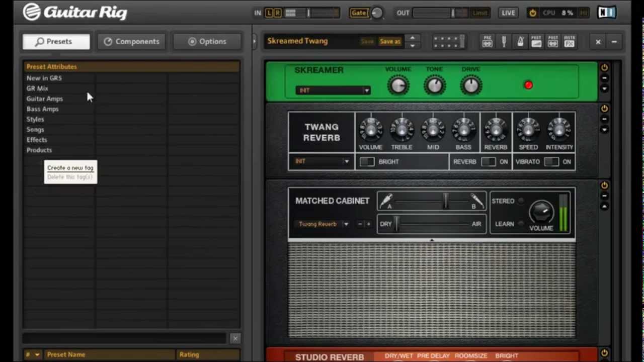Viewport: 644px width, 362px height.
Task: Toggle the engine power button beside CPU
Action: coord(533,13)
